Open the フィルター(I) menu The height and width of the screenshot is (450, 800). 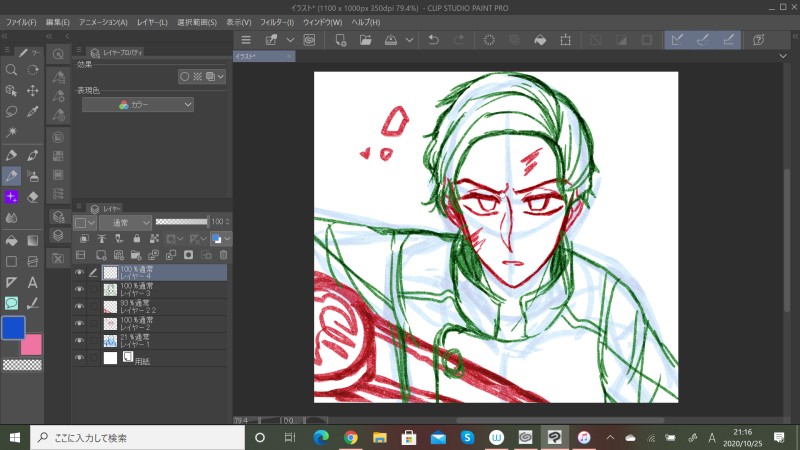click(x=277, y=22)
